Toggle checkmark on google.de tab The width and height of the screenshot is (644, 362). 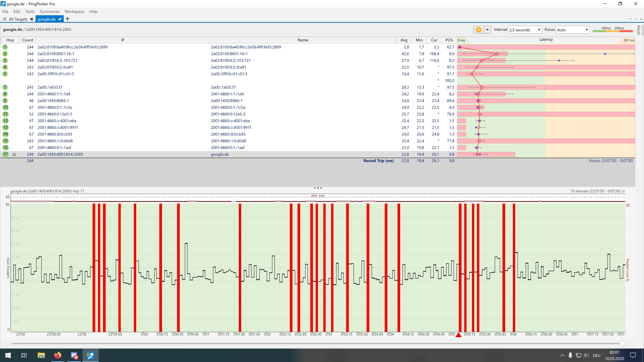[x=60, y=19]
